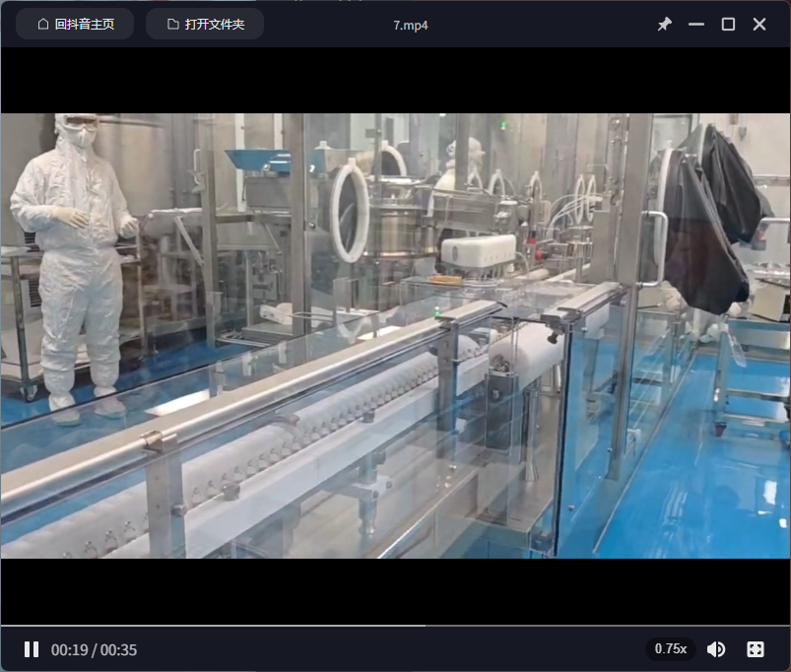Enter fullscreen mode
This screenshot has width=791, height=672.
click(x=756, y=649)
